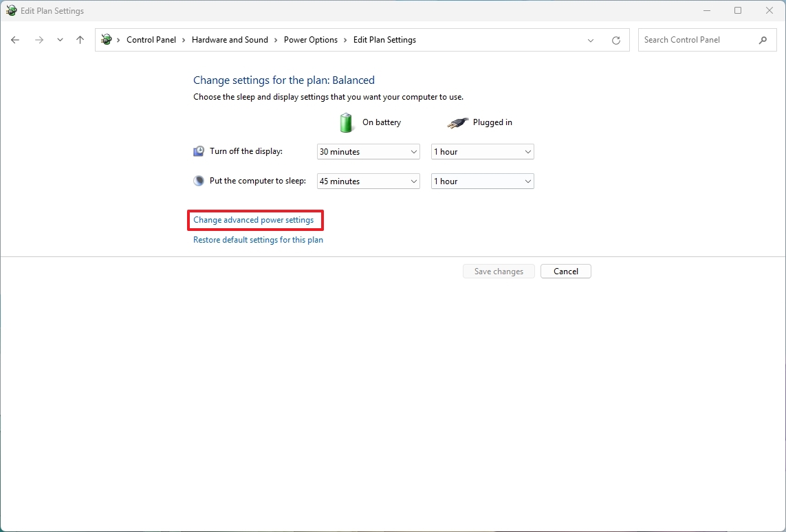786x532 pixels.
Task: Click the Power Options icon in address bar
Action: tap(107, 40)
